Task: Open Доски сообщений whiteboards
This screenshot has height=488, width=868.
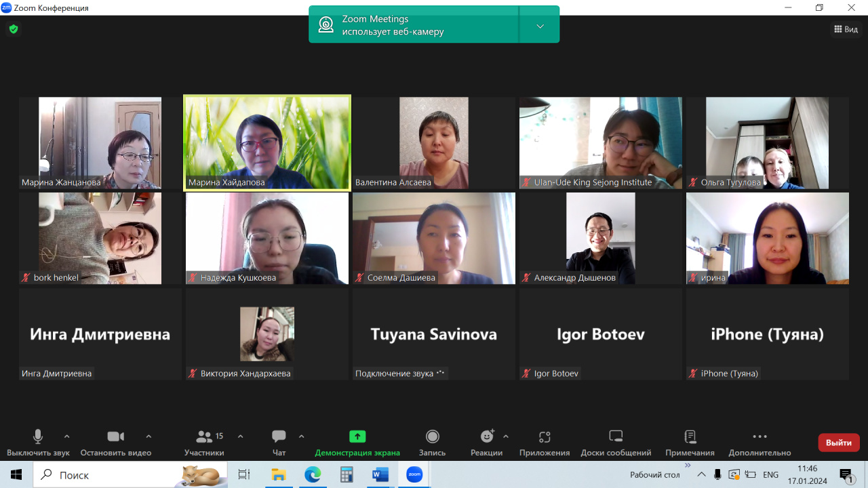Action: 616,437
